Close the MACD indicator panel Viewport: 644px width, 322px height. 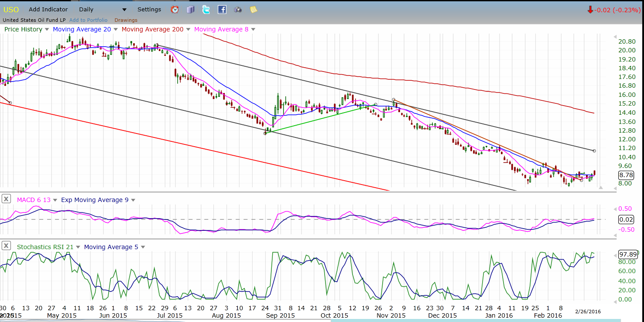[x=6, y=199]
